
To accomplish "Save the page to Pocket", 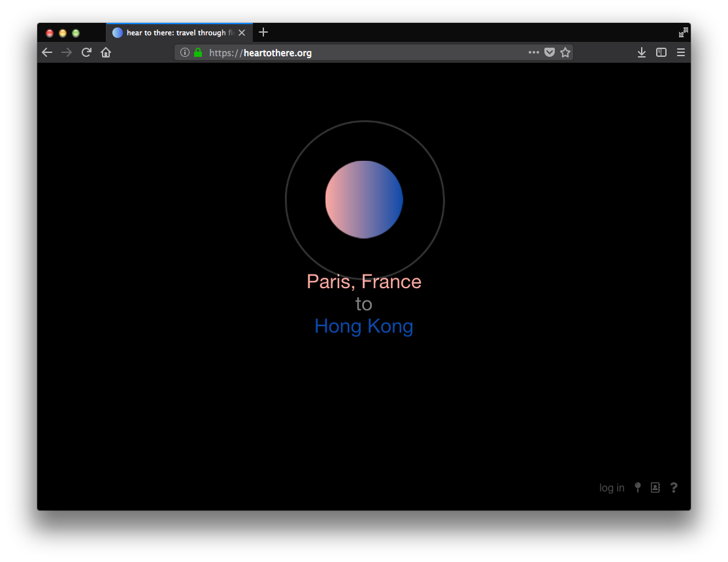I will [550, 52].
